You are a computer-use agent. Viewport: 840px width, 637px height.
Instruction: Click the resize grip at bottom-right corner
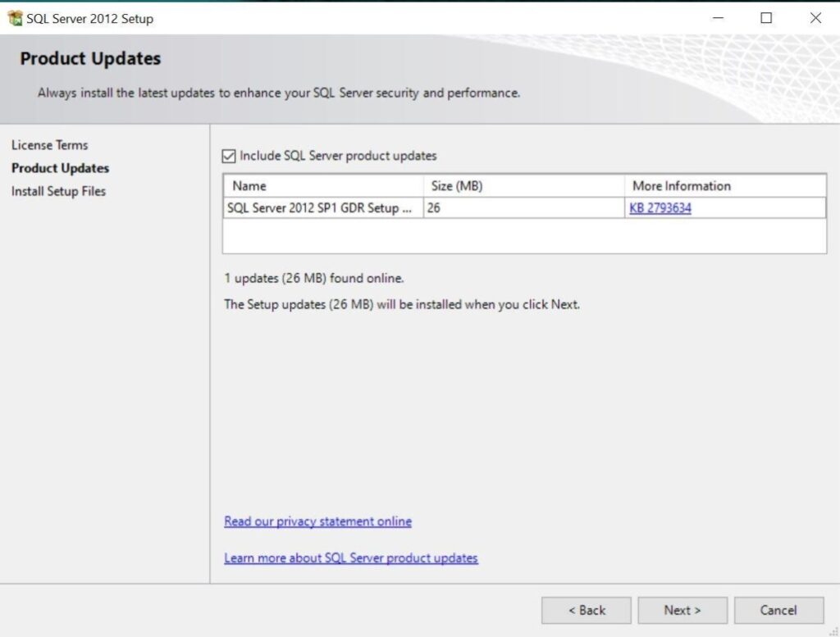pos(833,631)
